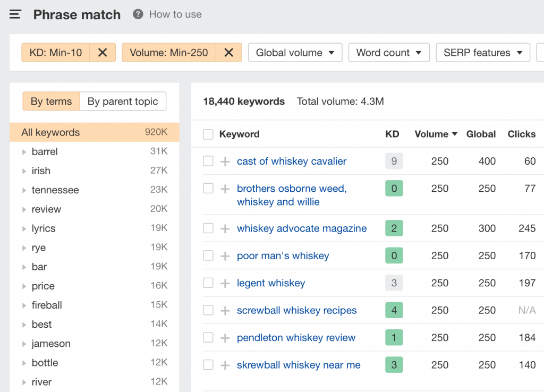Screen dimensions: 544x392
Task: Open the Global volume dropdown
Action: click(295, 53)
